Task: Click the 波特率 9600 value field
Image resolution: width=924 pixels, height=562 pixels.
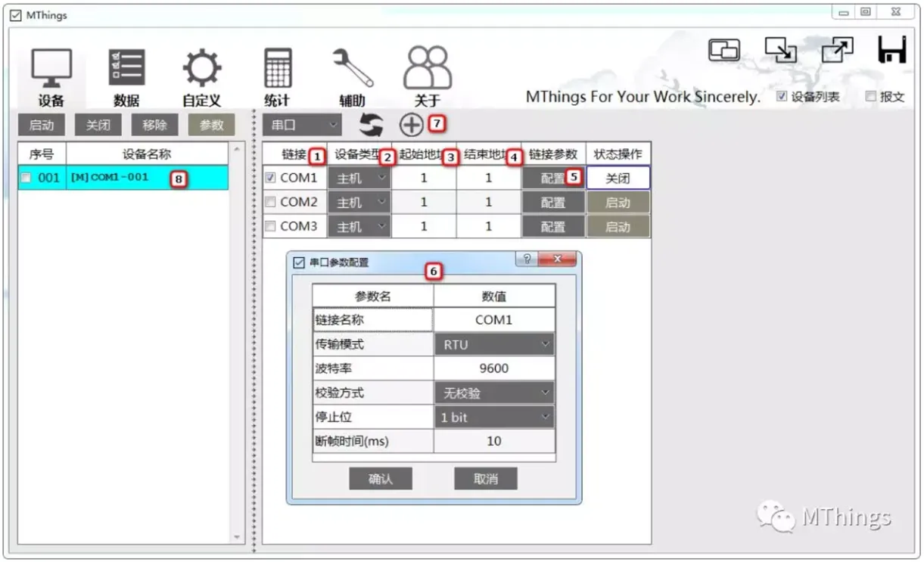Action: pos(494,368)
